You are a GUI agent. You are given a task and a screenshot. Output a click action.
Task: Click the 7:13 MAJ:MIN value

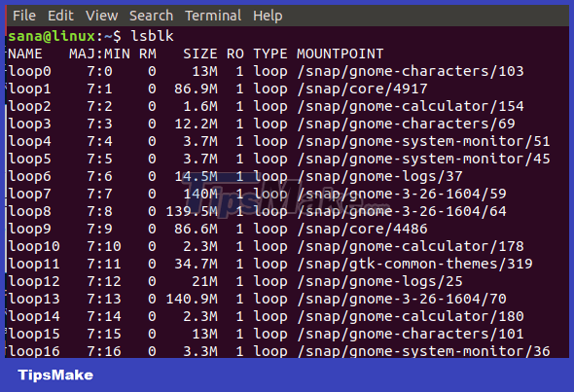click(x=104, y=299)
